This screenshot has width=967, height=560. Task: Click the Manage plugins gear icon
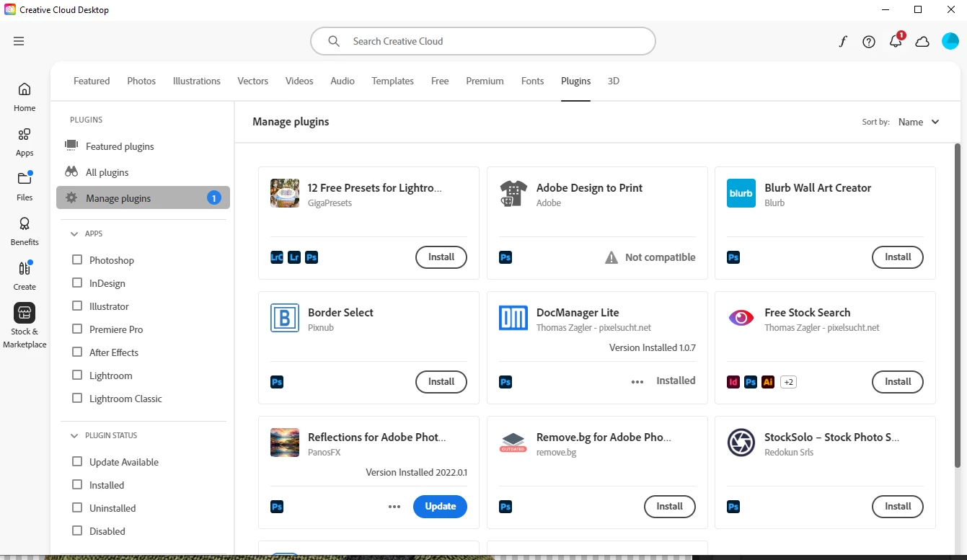(71, 197)
